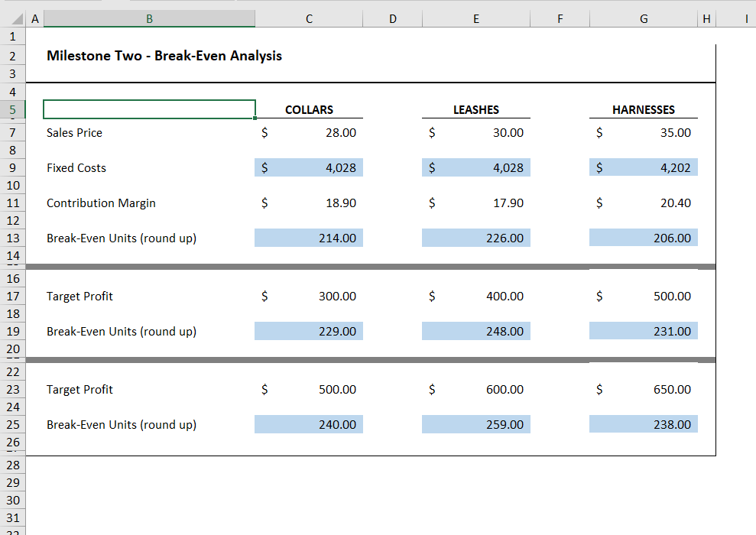Click the Break-Even Units 214.00 cell
The width and height of the screenshot is (756, 535).
click(309, 238)
